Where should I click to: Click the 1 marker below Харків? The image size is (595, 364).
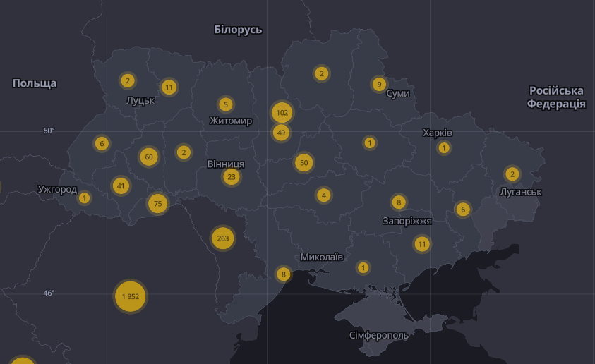click(x=444, y=148)
